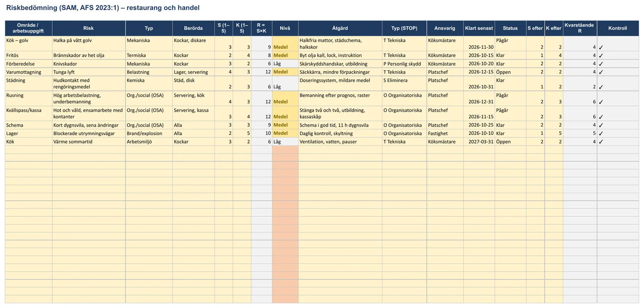This screenshot has width=644, height=308.
Task: Select the 'Arbetsmiljö' type cell
Action: [x=149, y=142]
